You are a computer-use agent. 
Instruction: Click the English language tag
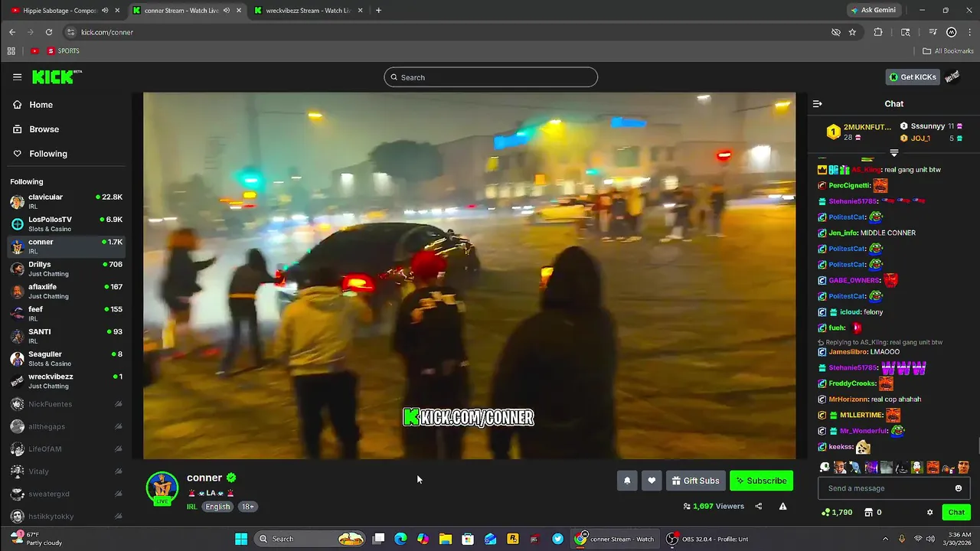pyautogui.click(x=217, y=507)
